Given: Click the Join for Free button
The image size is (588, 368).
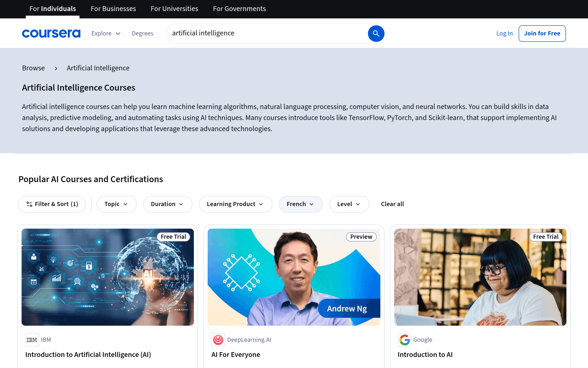Looking at the screenshot, I should (x=542, y=33).
